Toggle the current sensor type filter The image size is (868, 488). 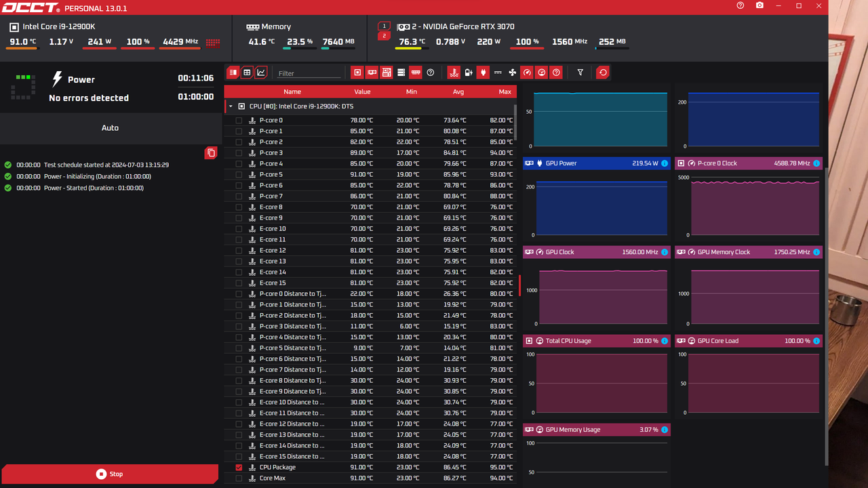tap(498, 73)
